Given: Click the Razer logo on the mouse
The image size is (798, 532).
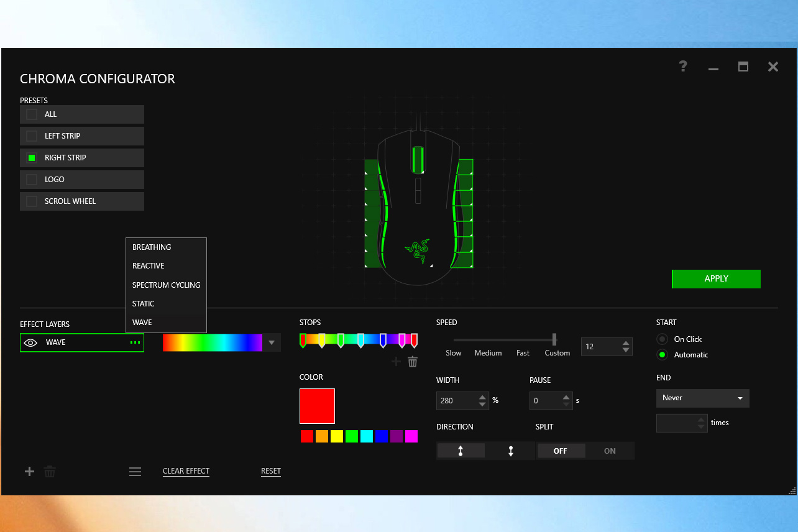Looking at the screenshot, I should [417, 250].
